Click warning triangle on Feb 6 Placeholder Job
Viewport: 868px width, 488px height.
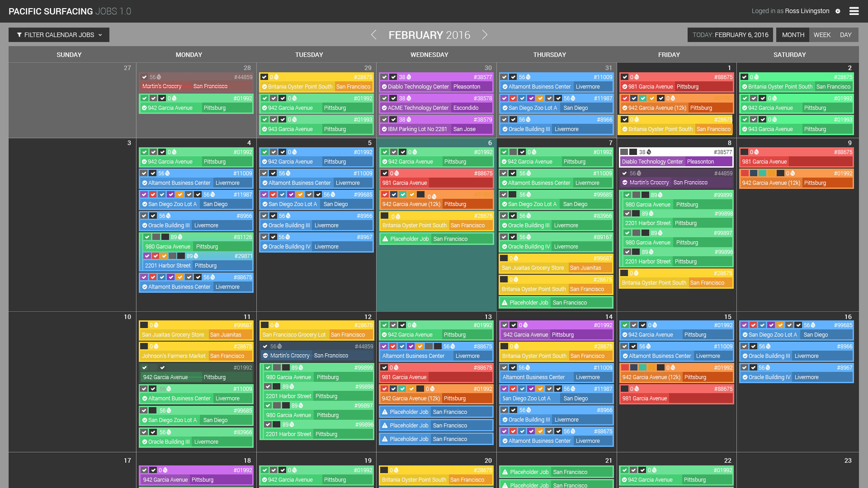(x=385, y=239)
